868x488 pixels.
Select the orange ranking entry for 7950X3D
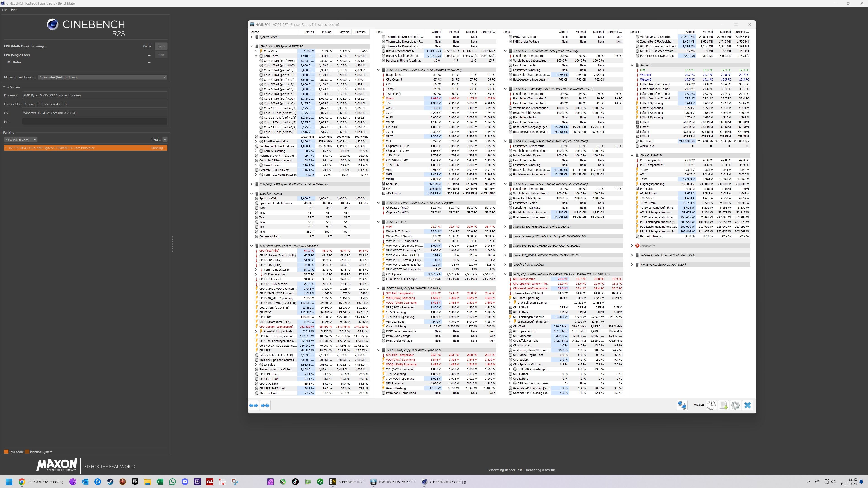85,148
